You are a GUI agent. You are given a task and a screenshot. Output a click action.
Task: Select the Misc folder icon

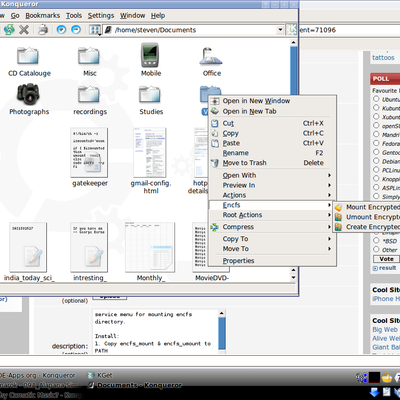89,55
